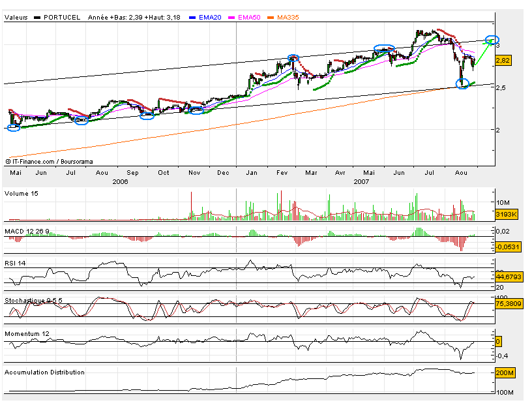Click the orange MA335 legend swatch

pos(271,18)
